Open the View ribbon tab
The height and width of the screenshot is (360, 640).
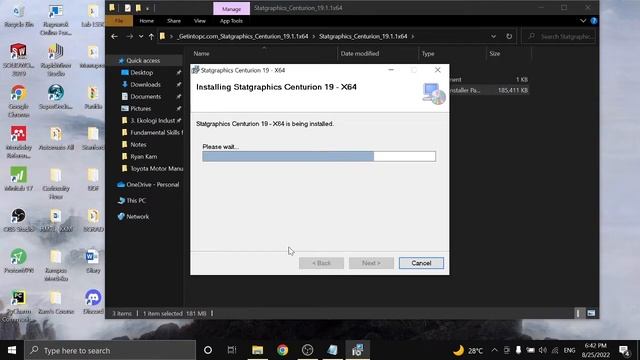point(200,21)
